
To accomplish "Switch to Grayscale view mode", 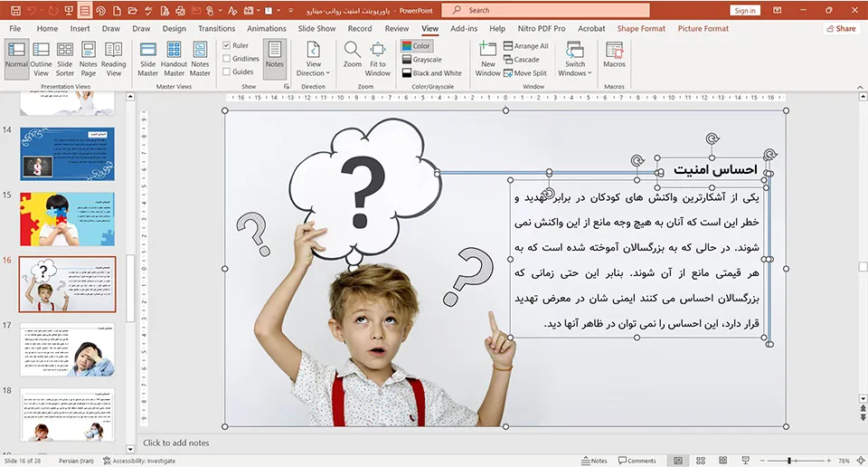I will pyautogui.click(x=422, y=59).
